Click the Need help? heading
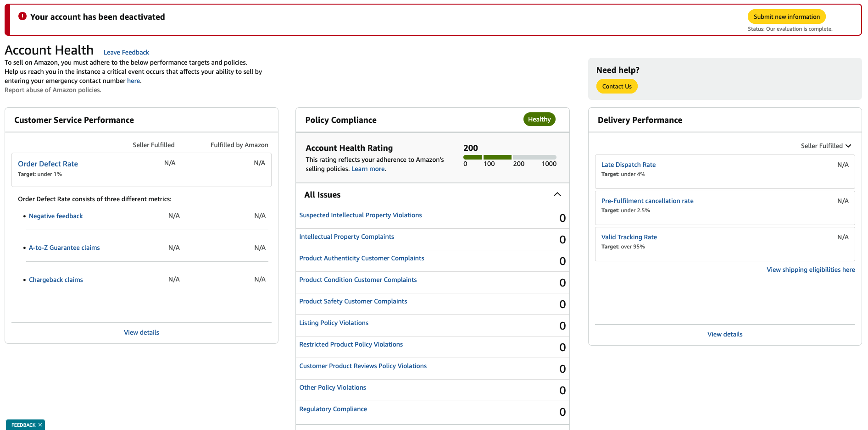 [618, 70]
